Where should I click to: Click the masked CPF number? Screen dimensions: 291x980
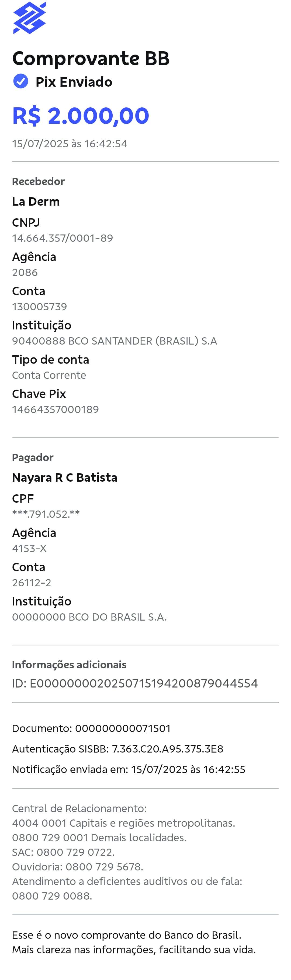click(x=46, y=513)
